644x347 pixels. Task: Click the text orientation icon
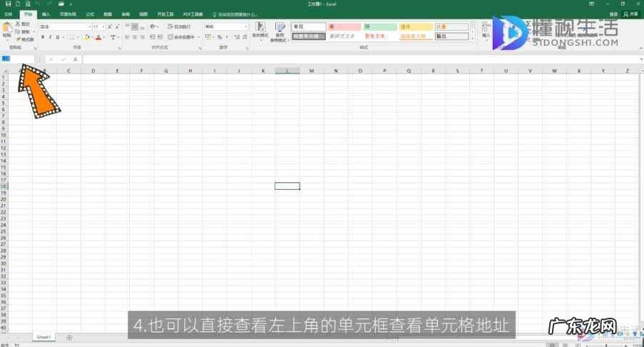(x=153, y=26)
